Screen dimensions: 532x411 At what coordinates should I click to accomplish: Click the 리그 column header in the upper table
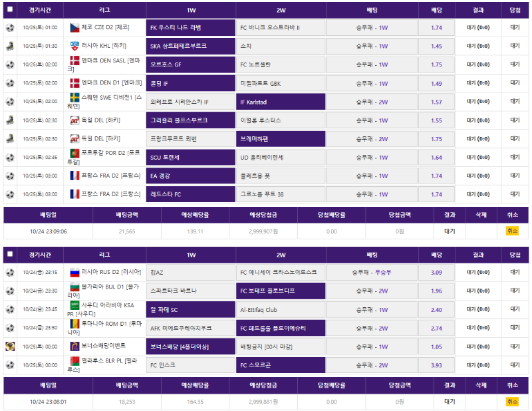pyautogui.click(x=104, y=10)
